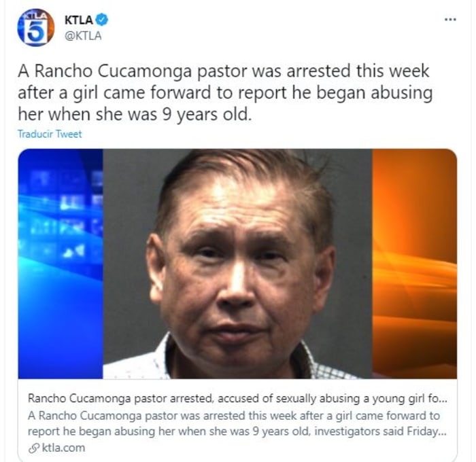Click the blue news graphic left of photo
Screen dimensions: 476x462
point(61,264)
